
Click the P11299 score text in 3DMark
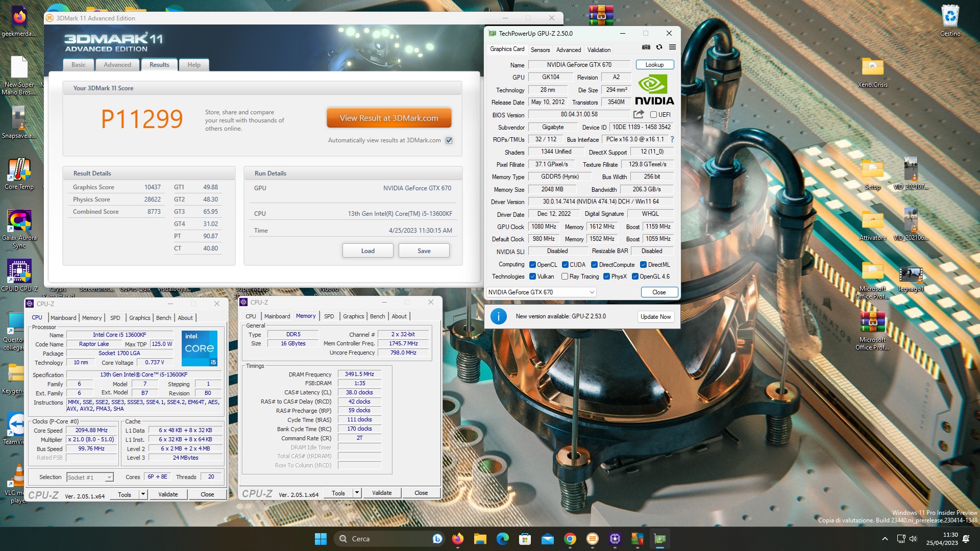[x=142, y=119]
